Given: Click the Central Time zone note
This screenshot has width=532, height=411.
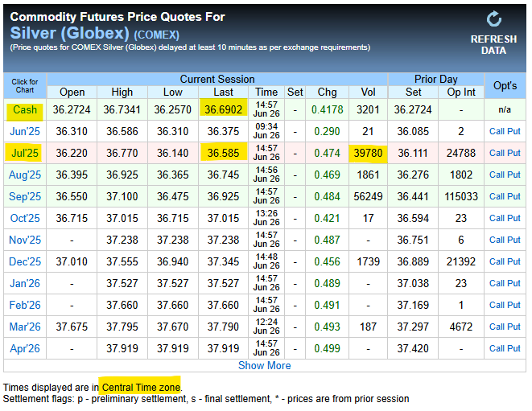Looking at the screenshot, I should tap(141, 387).
